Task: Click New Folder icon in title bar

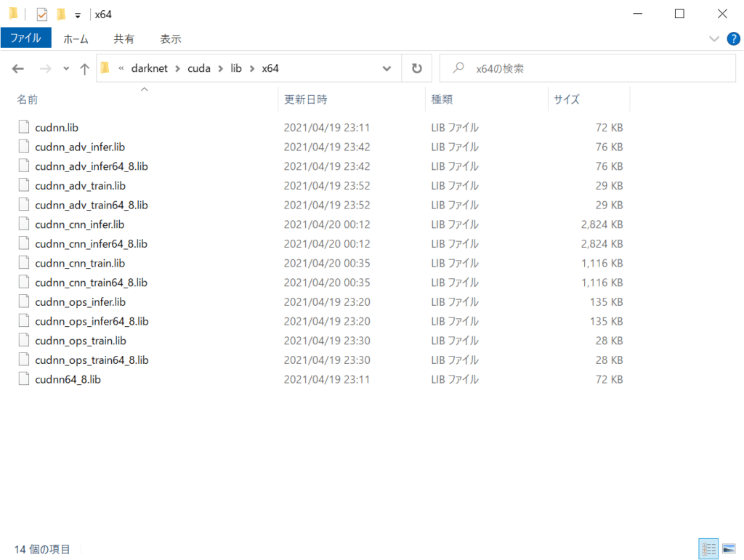Action: point(61,15)
